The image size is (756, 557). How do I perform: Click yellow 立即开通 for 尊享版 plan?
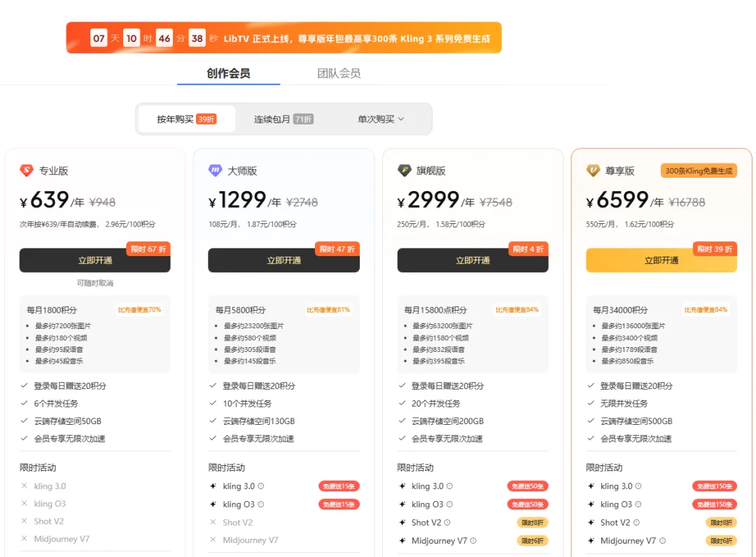[661, 260]
